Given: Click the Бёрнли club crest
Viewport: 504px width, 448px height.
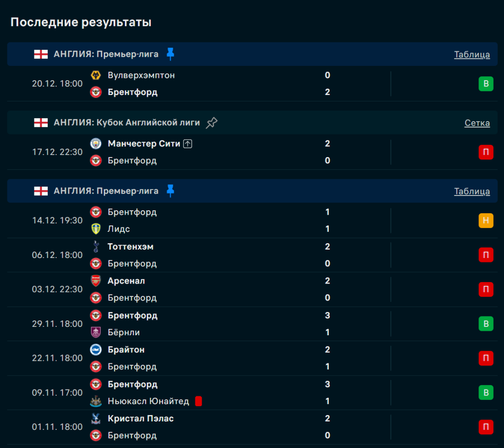Looking at the screenshot, I should click(x=96, y=332).
